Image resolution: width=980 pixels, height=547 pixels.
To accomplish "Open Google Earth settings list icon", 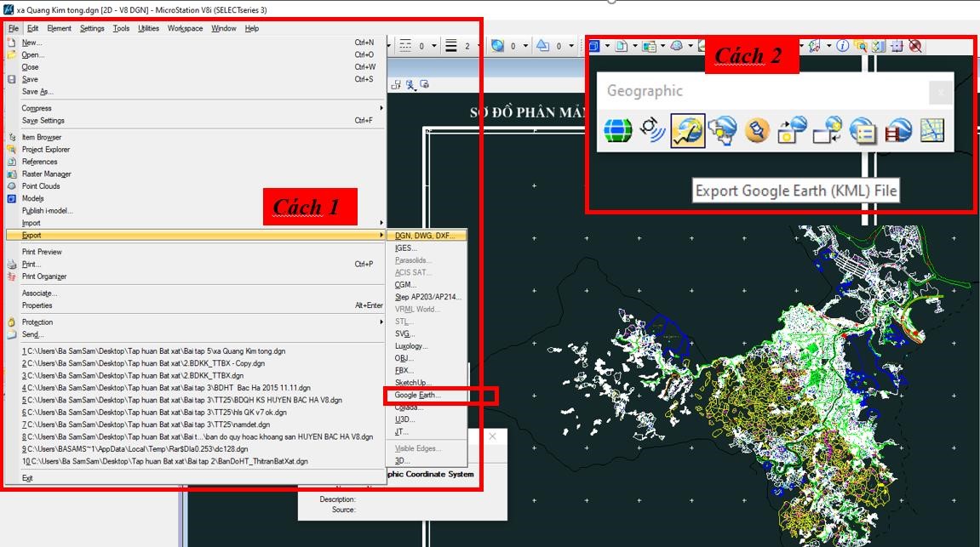I will click(x=863, y=130).
